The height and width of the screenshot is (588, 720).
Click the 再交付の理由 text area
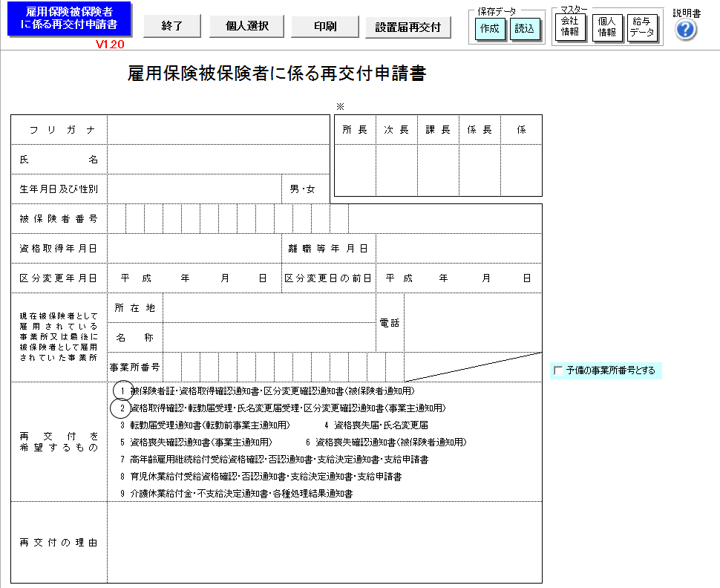[324, 543]
